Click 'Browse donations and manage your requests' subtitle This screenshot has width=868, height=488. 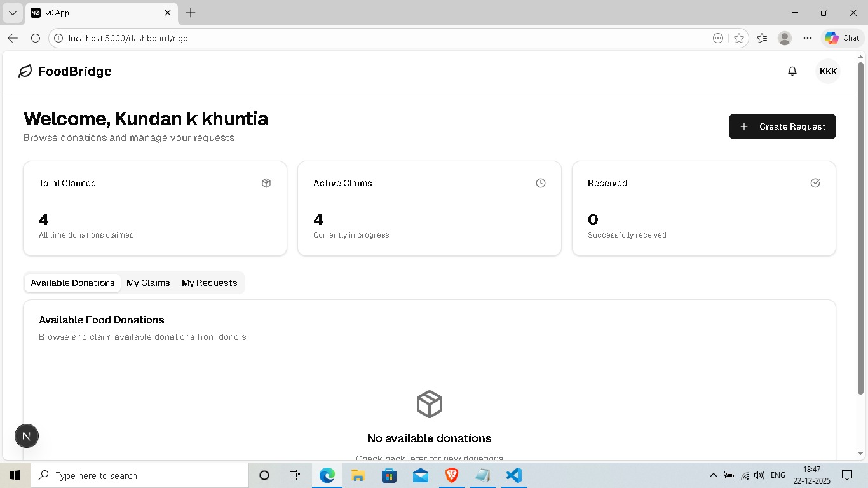pos(129,138)
